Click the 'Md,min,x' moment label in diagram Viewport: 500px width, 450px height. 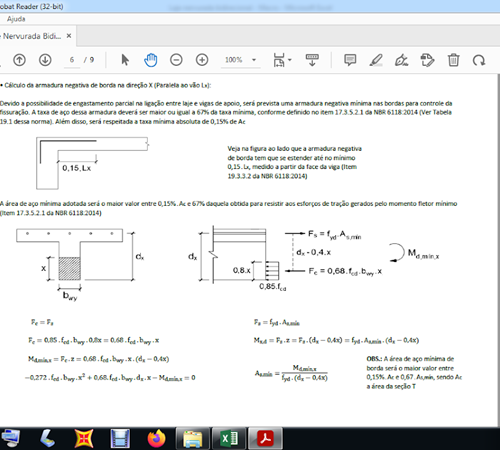click(x=424, y=253)
